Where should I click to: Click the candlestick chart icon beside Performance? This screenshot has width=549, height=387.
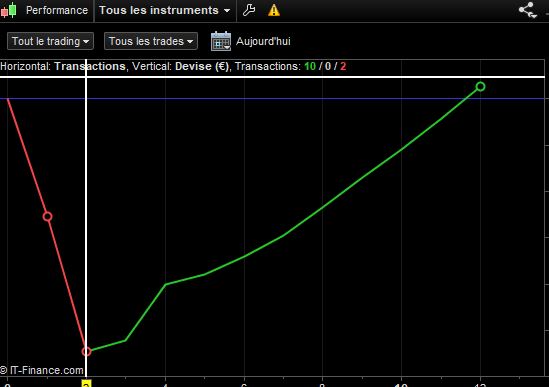click(x=9, y=10)
